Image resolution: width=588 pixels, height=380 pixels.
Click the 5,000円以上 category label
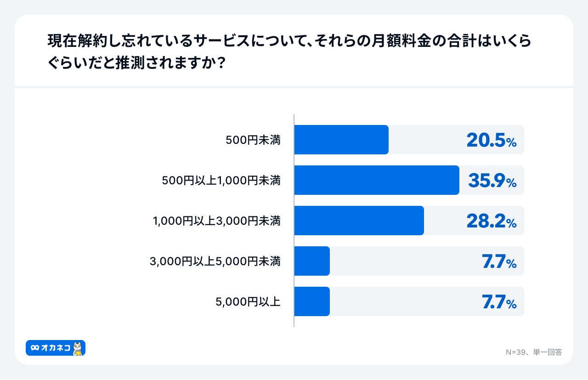point(248,302)
